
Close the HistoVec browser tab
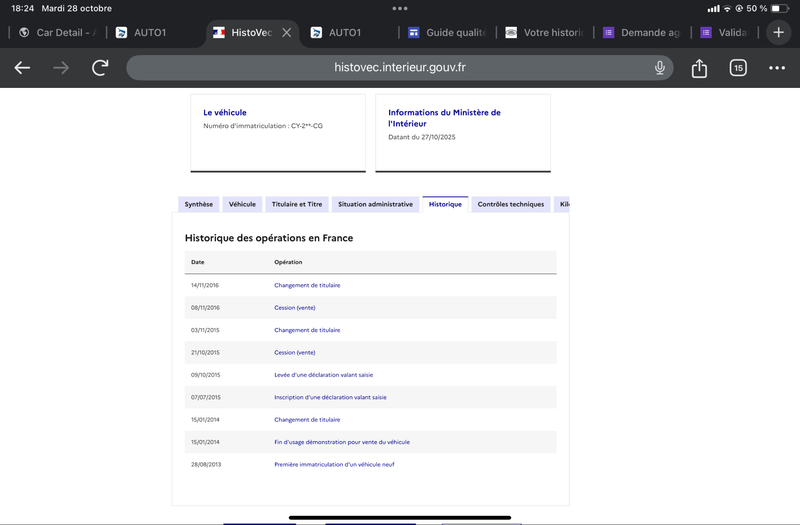(x=287, y=33)
